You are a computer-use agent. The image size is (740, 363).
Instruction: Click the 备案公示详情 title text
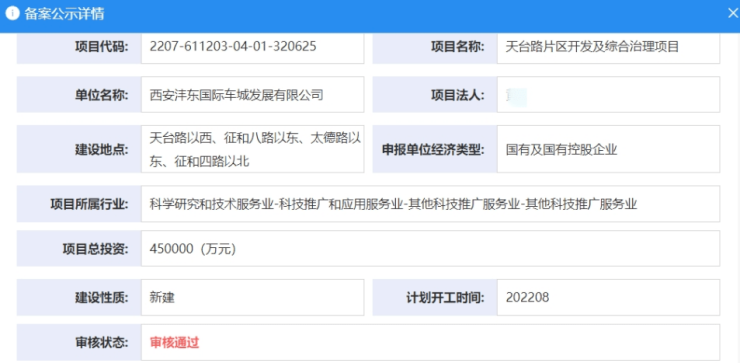[64, 14]
